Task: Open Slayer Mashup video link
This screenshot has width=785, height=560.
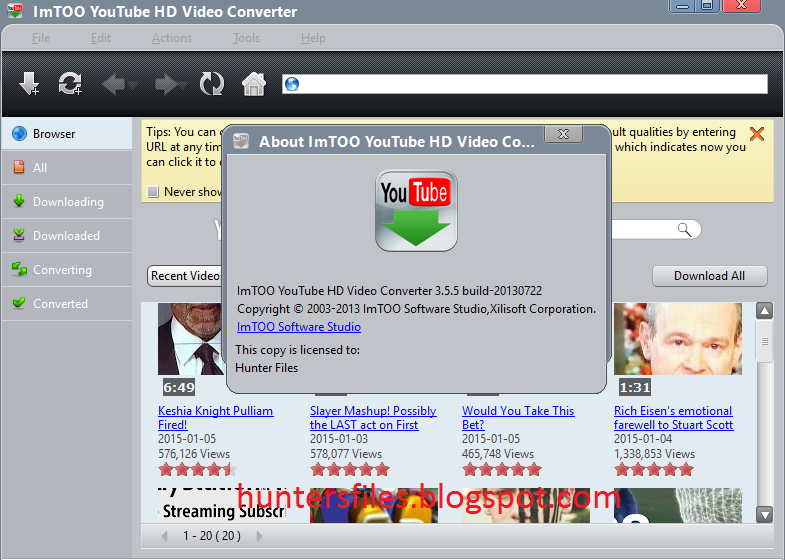Action: coord(373,418)
